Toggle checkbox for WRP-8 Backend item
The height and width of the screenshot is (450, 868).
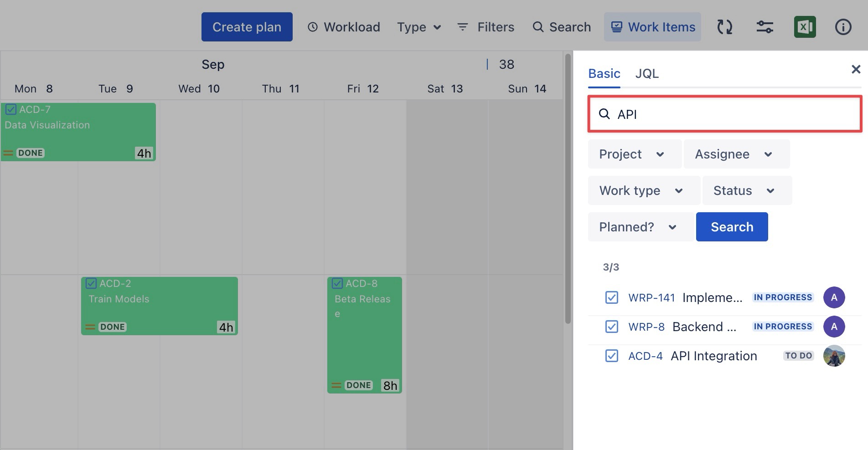coord(611,327)
